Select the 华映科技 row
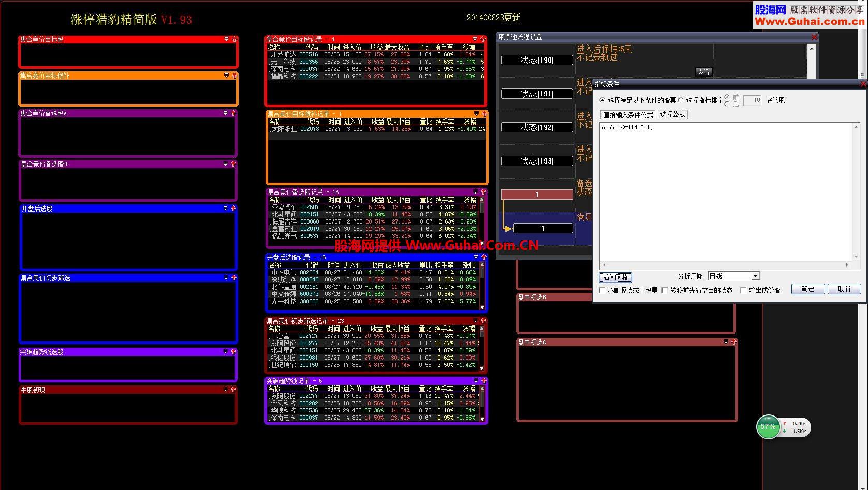 tap(374, 410)
